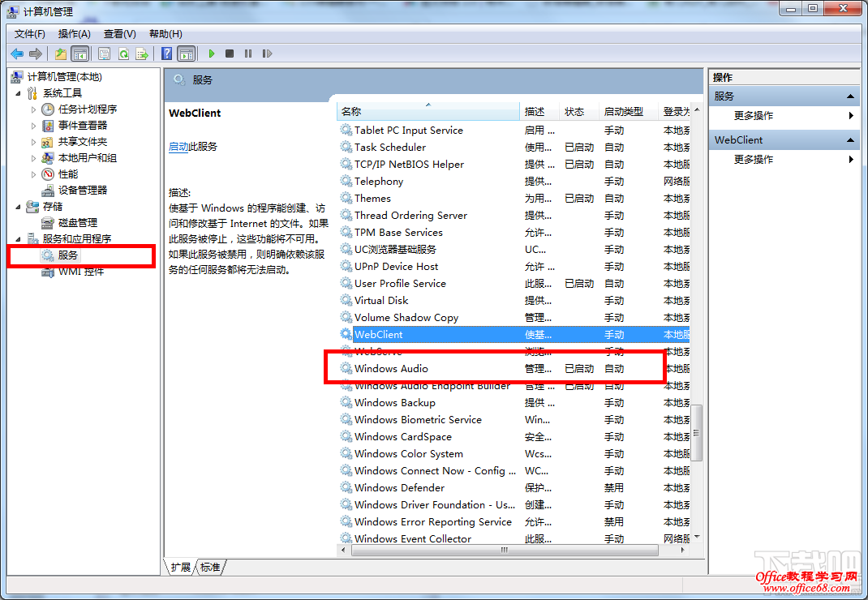Image resolution: width=868 pixels, height=600 pixels.
Task: Click the vertical scrollbar thumb of the services list
Action: [x=697, y=433]
